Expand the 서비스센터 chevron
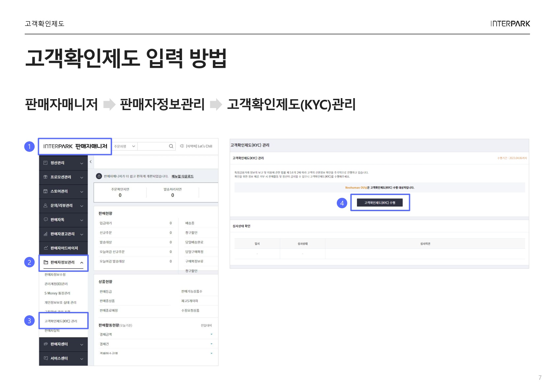The width and height of the screenshot is (555, 392). tap(82, 359)
